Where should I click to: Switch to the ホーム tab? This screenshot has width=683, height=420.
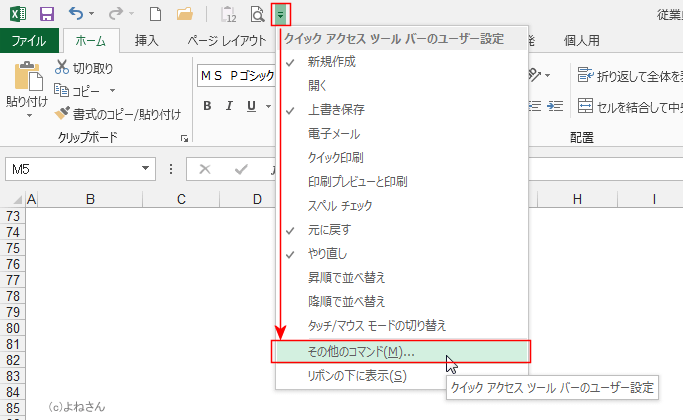(91, 41)
